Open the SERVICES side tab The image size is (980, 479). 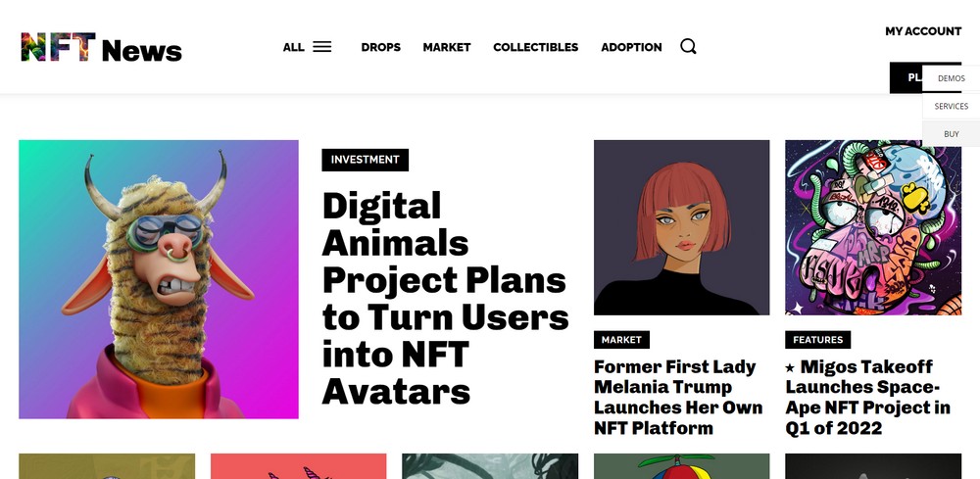[951, 106]
